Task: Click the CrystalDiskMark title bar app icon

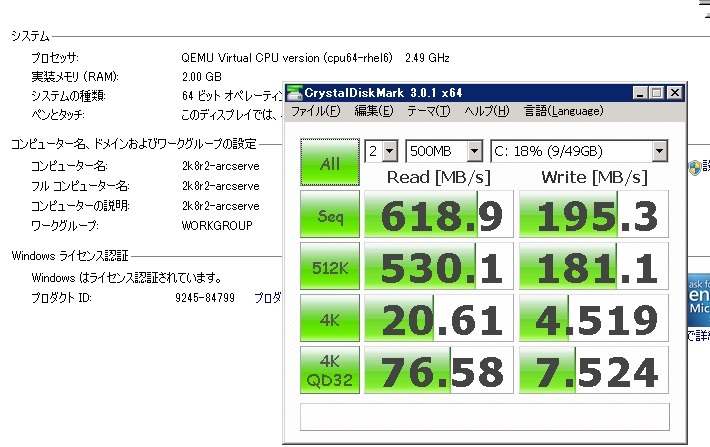Action: pos(295,93)
